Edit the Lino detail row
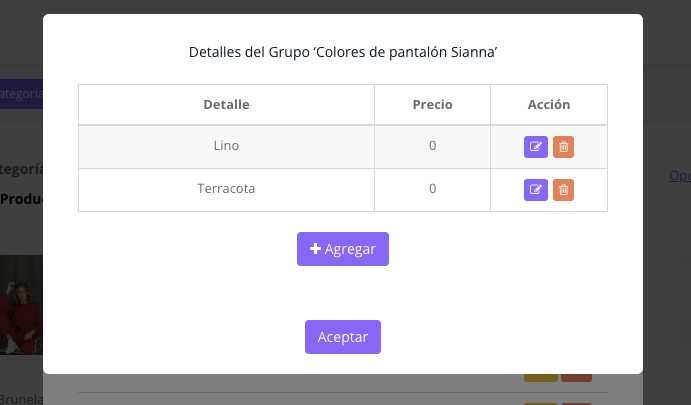 pyautogui.click(x=536, y=147)
